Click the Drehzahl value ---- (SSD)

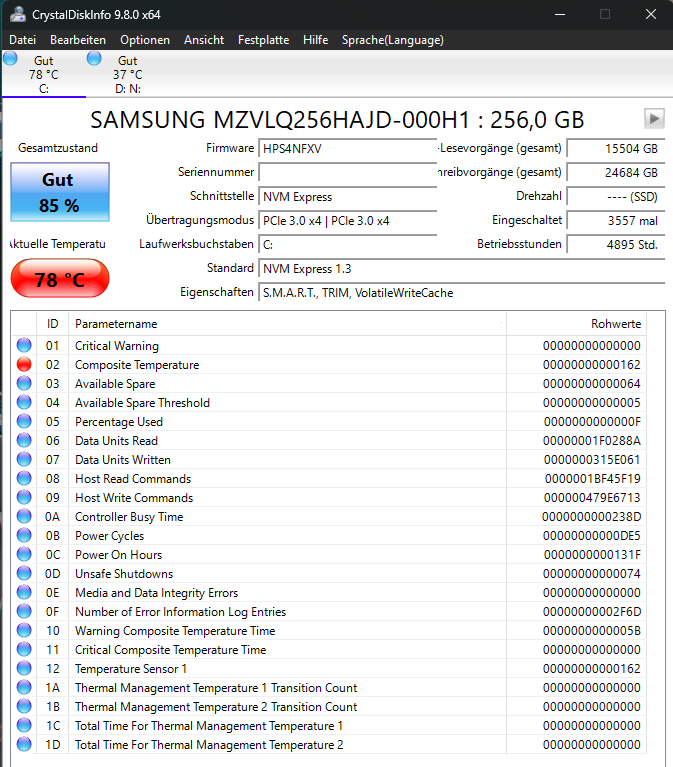pos(616,197)
